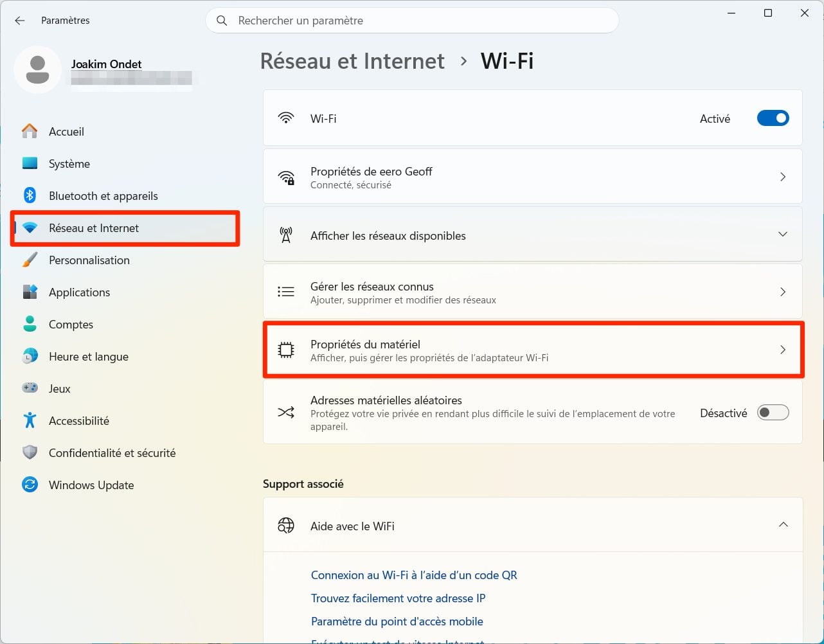Open link Connexion au Wi-Fi à l'aide d'un code QR
This screenshot has height=644, width=824.
[x=414, y=575]
